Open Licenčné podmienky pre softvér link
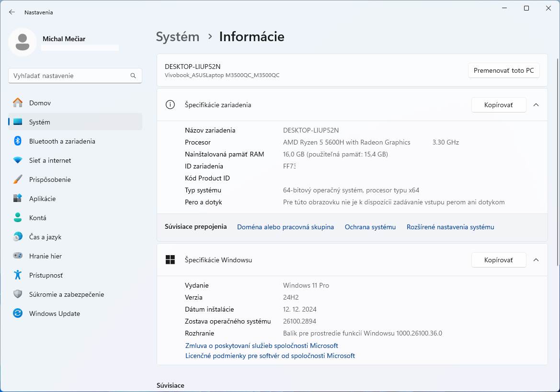The height and width of the screenshot is (392, 560). tap(270, 356)
